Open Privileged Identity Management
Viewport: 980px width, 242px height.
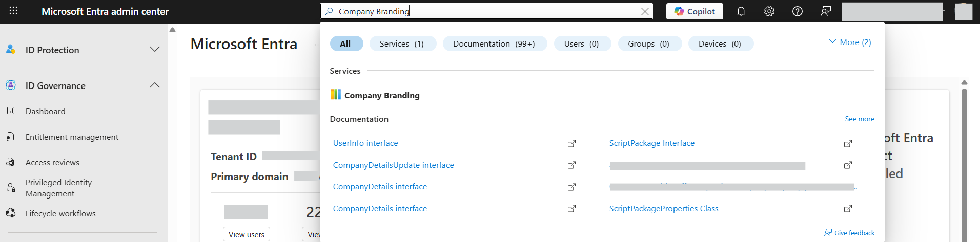click(58, 188)
